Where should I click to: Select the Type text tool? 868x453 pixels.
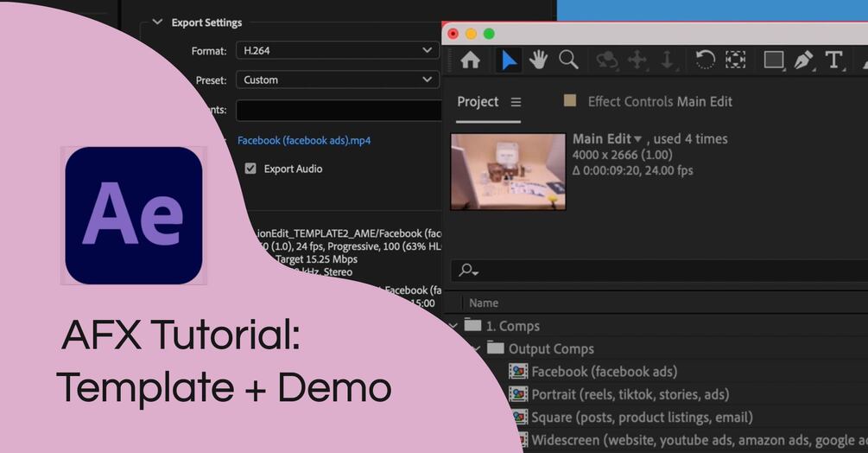coord(833,60)
